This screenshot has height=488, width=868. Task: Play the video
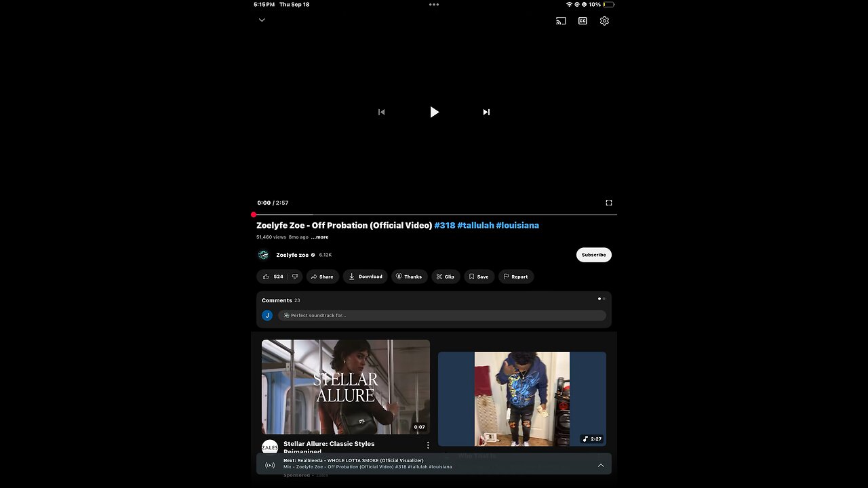(434, 112)
